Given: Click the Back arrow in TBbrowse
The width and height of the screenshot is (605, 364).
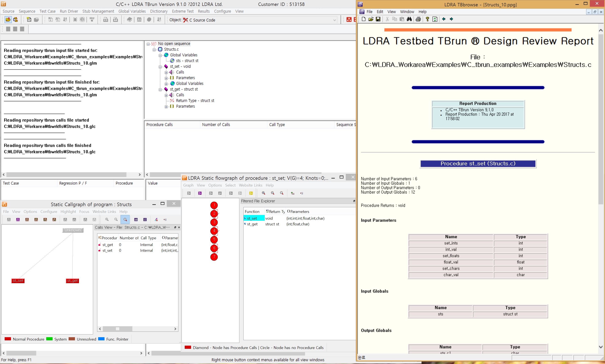Looking at the screenshot, I should [444, 19].
